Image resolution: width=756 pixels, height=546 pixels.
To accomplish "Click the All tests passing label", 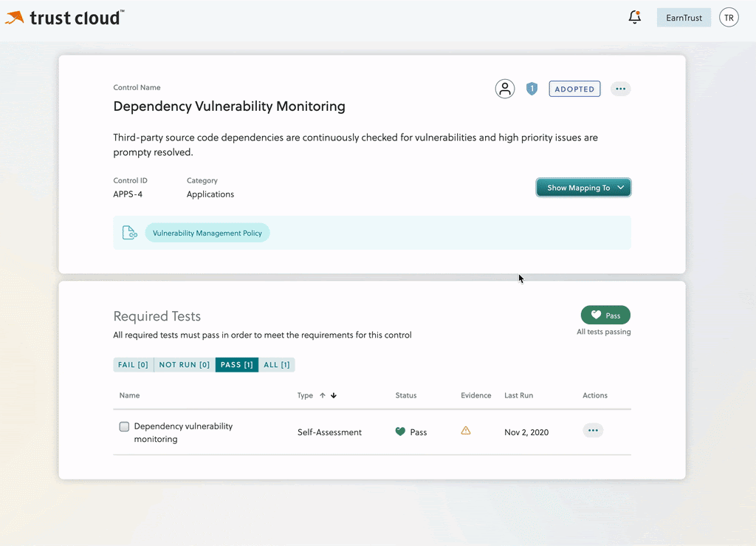I will coord(604,332).
